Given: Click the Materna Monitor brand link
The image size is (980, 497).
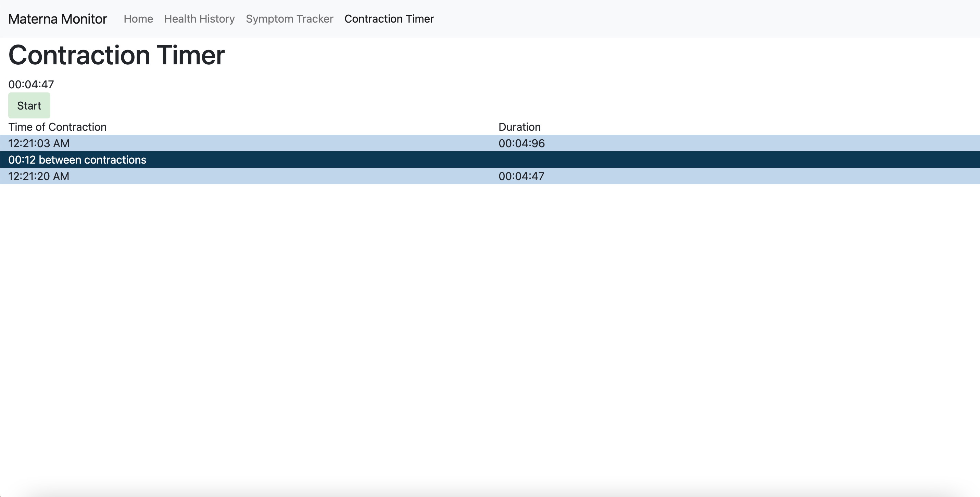Looking at the screenshot, I should (58, 19).
